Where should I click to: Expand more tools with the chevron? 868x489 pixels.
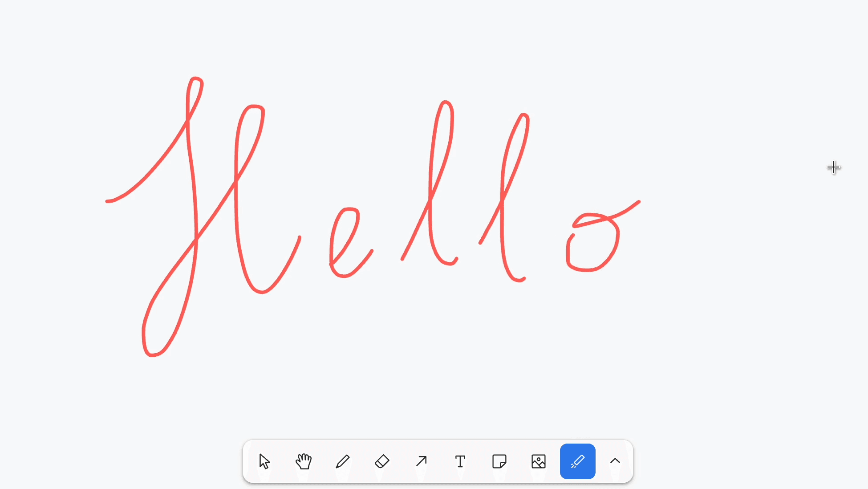coord(615,461)
